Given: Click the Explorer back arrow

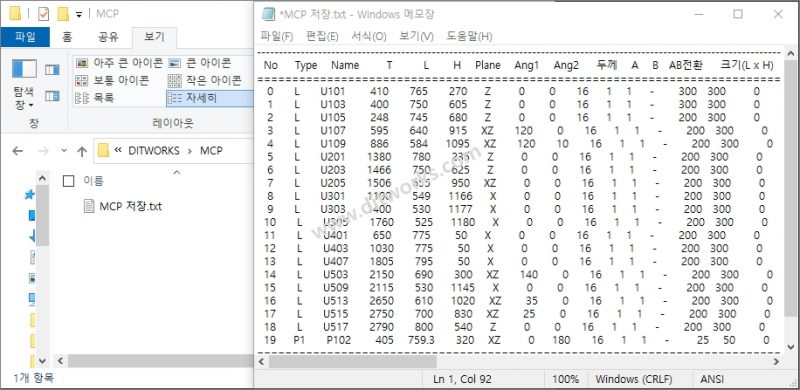Looking at the screenshot, I should [x=17, y=151].
